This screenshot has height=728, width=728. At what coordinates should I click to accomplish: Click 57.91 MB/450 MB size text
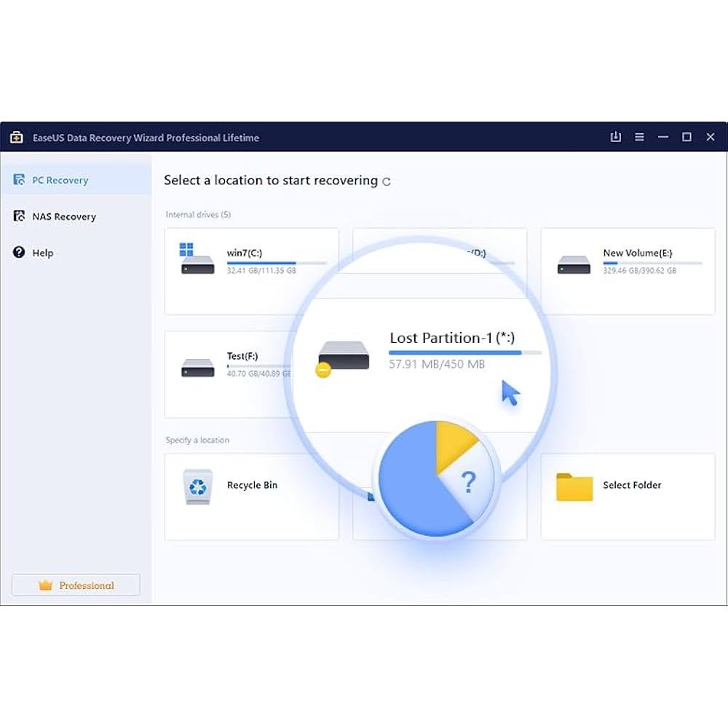click(437, 365)
